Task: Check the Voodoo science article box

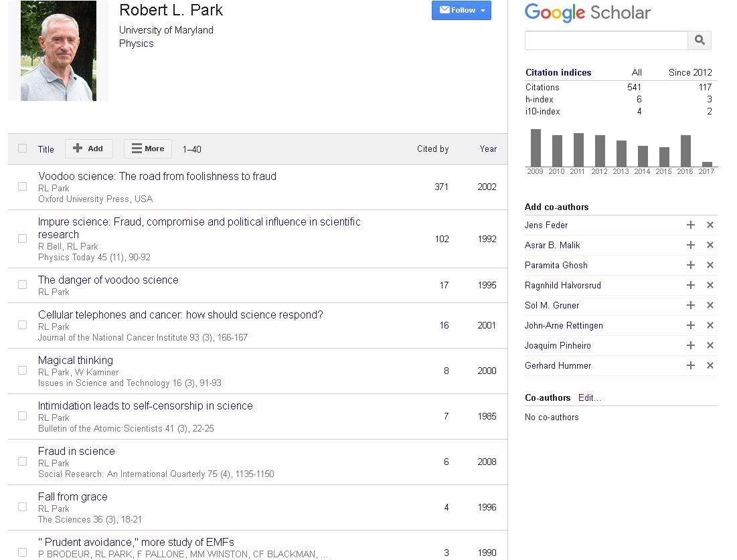Action: click(22, 187)
